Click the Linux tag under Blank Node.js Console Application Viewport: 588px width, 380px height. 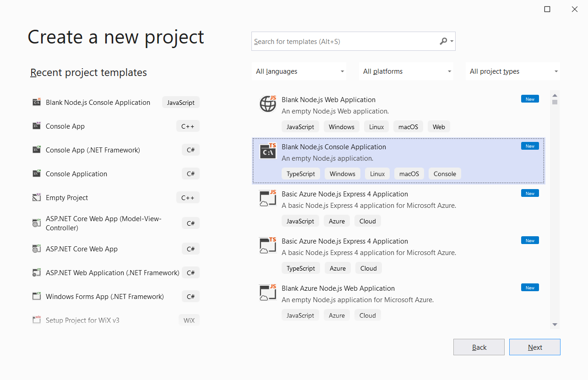tap(377, 174)
